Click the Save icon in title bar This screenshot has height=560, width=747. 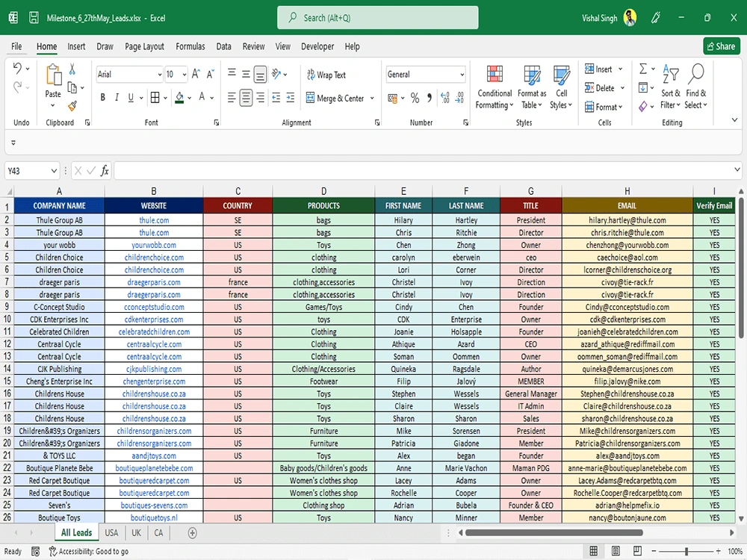click(34, 18)
